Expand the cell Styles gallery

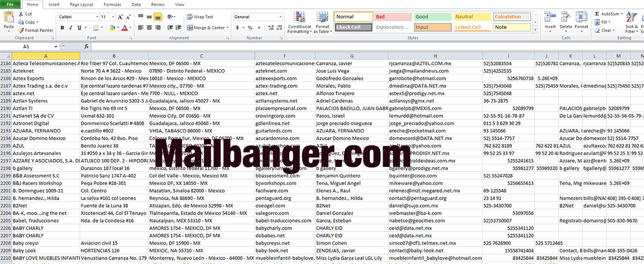point(535,29)
